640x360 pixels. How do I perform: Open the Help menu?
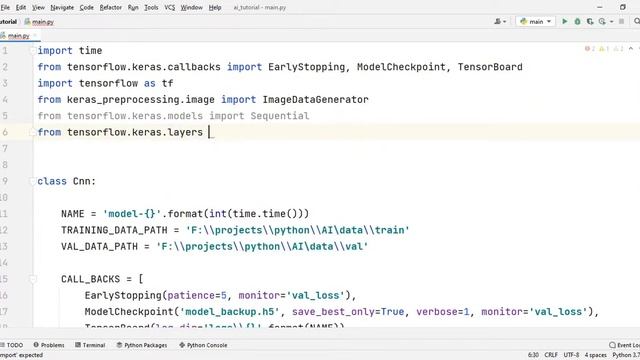(215, 7)
